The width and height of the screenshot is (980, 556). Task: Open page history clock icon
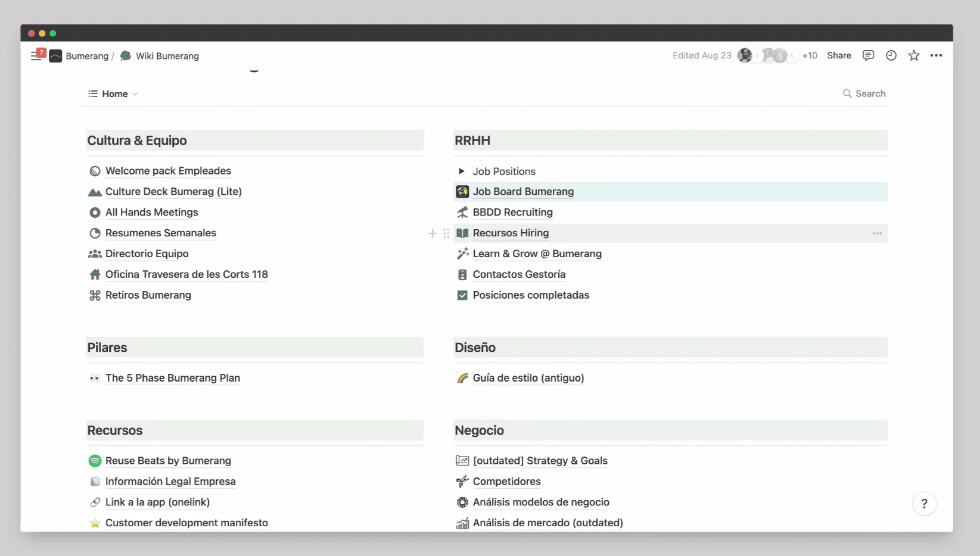click(891, 55)
